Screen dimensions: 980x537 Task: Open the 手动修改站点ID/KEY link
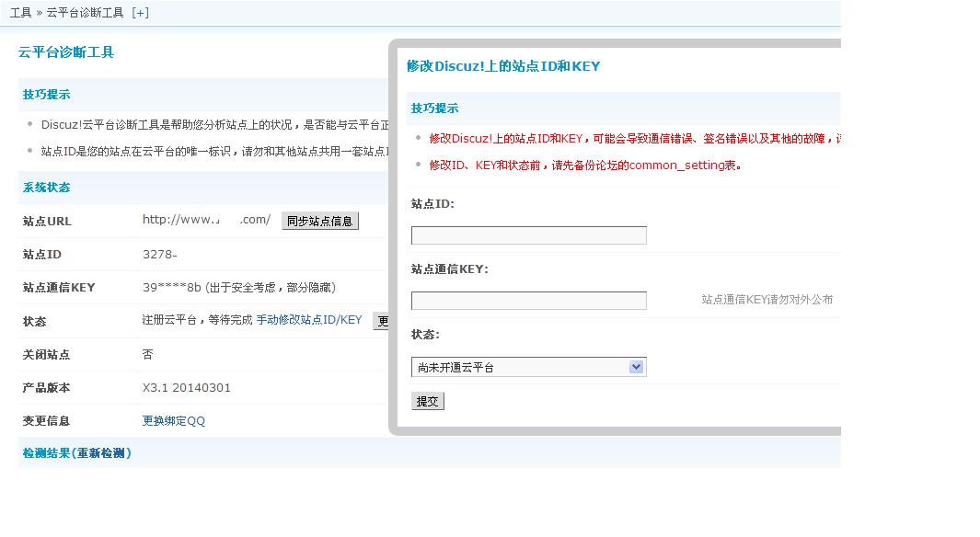(309, 320)
